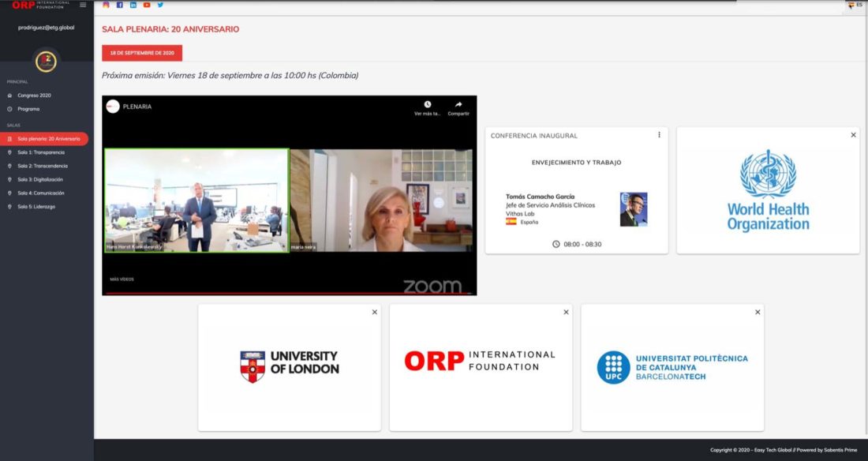868x461 pixels.
Task: Click the 18 de septiembre de 2020 button
Action: pos(142,53)
